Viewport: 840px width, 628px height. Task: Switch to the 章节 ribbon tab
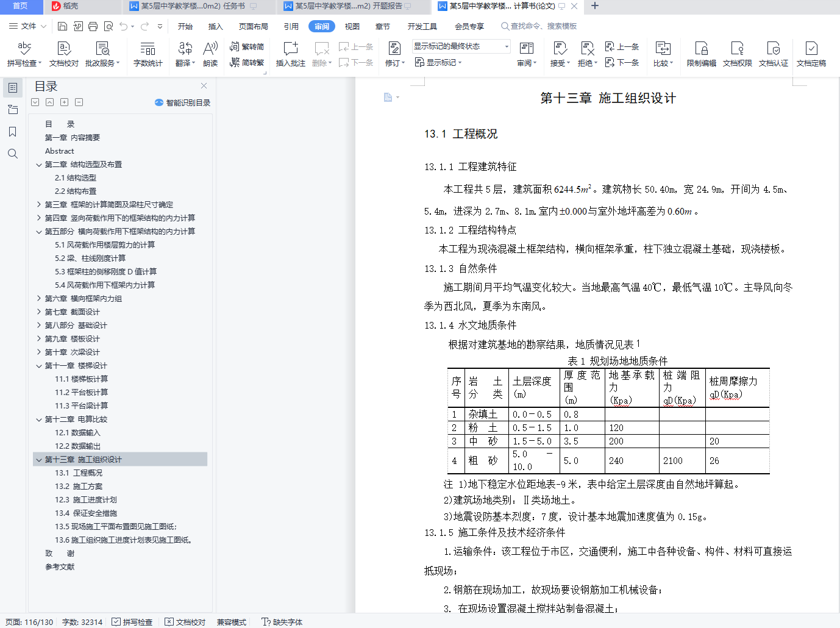click(x=383, y=26)
